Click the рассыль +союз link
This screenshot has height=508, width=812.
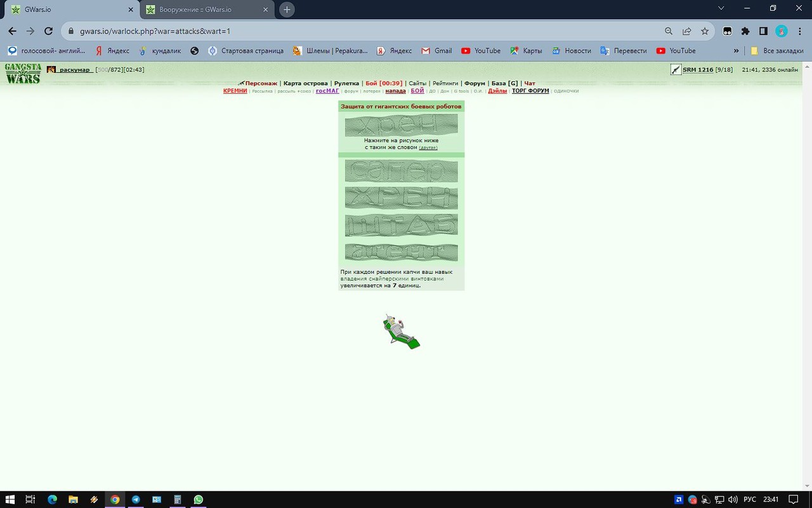(x=294, y=91)
